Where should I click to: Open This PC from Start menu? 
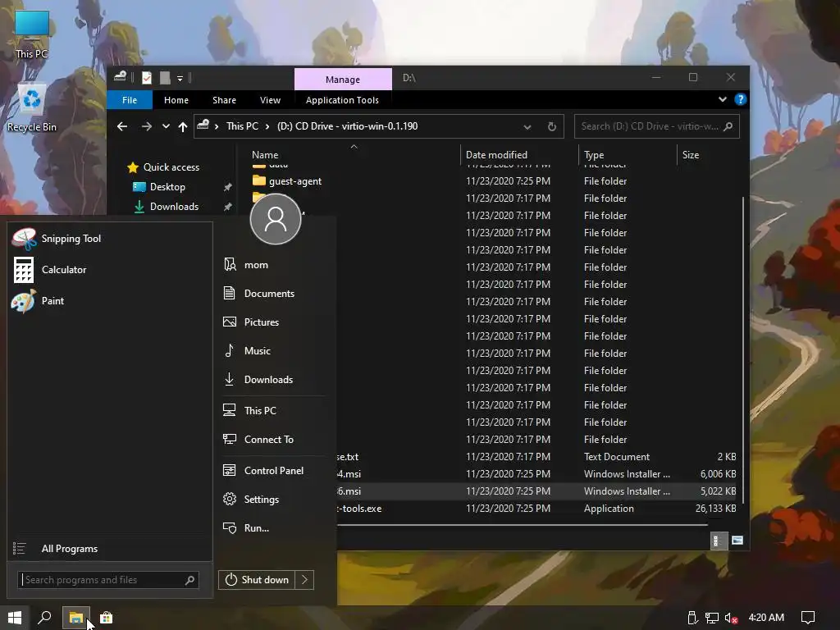(274, 410)
